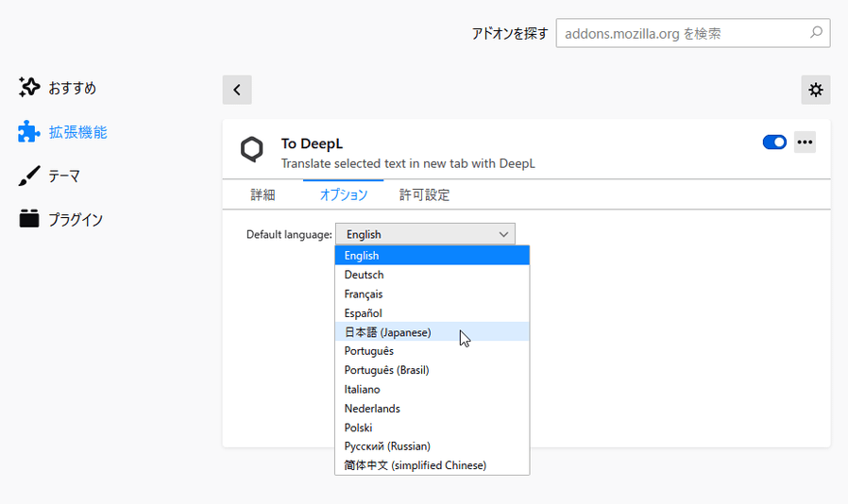The width and height of the screenshot is (848, 504).
Task: Go back with the left chevron button
Action: click(237, 90)
